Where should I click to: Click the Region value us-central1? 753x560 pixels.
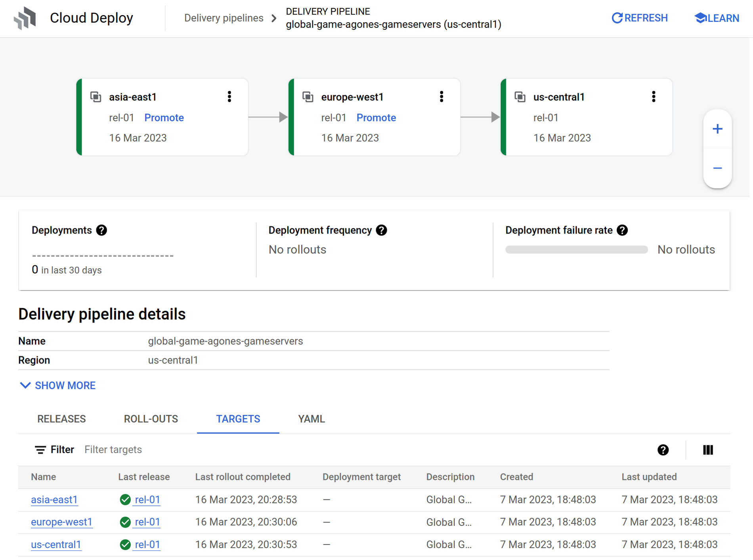coord(173,360)
